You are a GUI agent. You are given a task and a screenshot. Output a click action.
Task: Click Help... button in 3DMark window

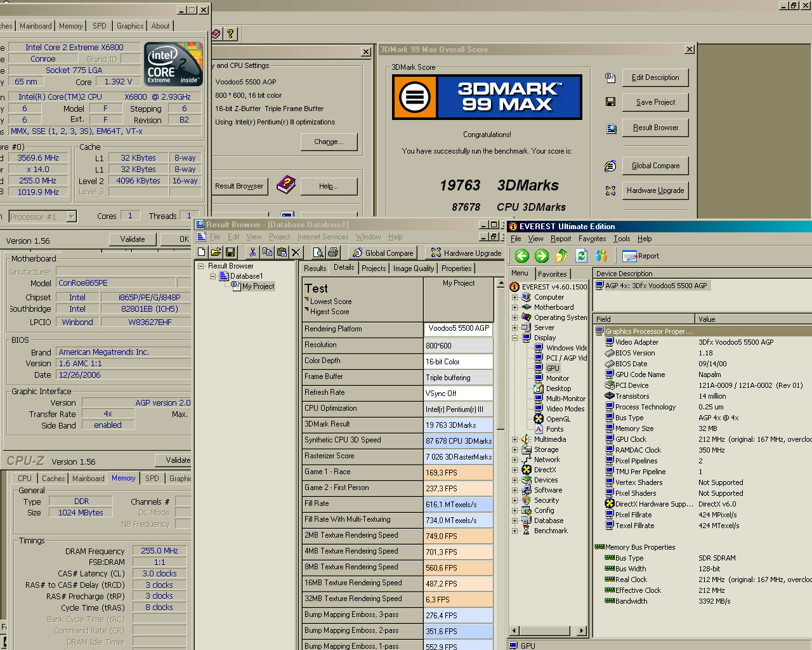(329, 186)
